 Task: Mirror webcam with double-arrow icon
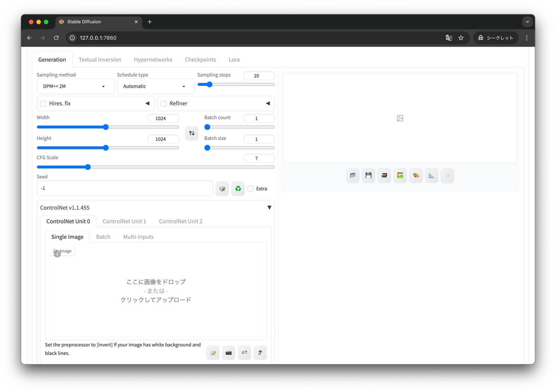pos(244,352)
